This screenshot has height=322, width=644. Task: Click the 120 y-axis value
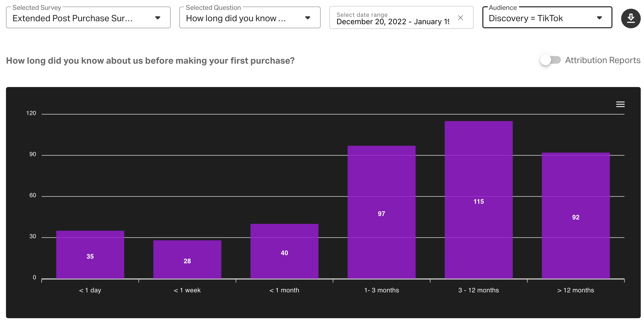(31, 113)
